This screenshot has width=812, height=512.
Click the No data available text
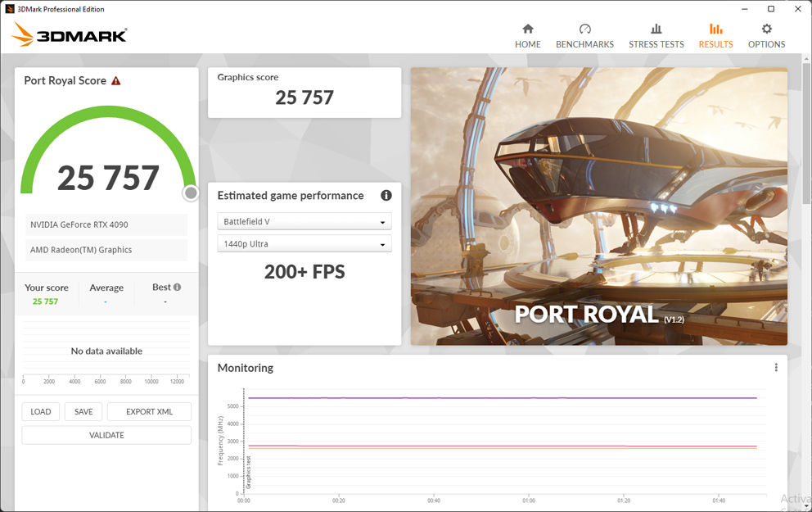click(106, 351)
